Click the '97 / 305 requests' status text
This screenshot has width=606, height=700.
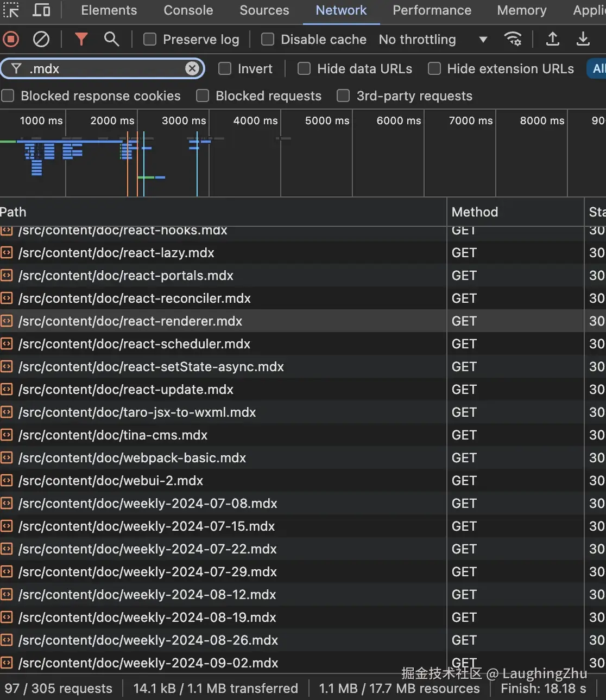coord(59,688)
